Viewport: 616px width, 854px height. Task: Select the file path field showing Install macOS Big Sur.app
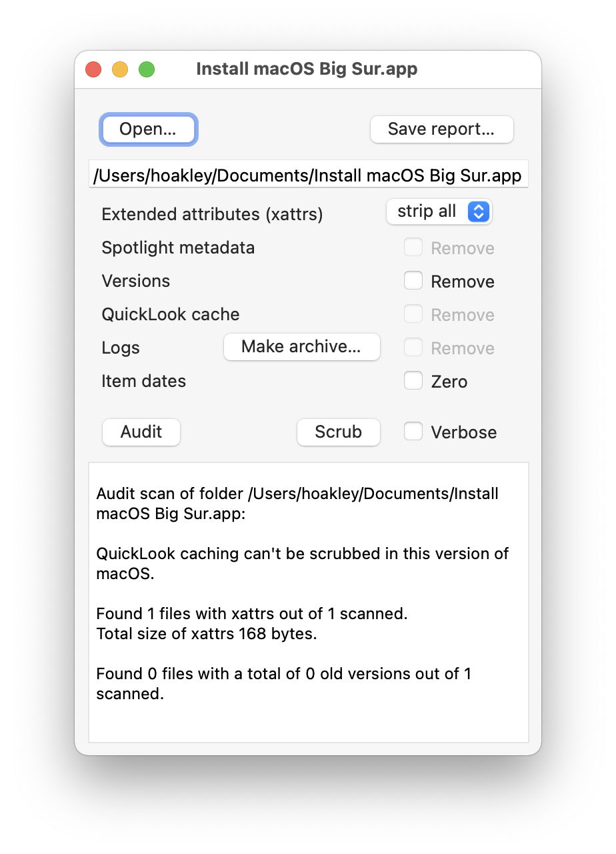tap(308, 175)
